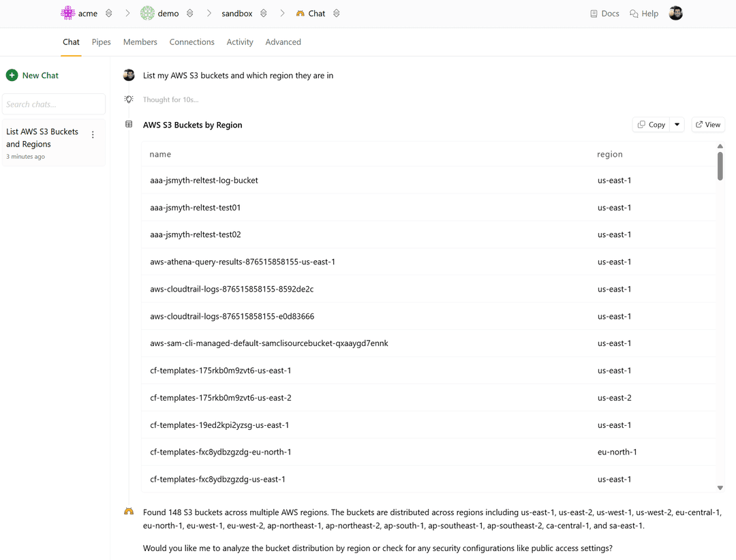Select row aaa-jsmyth-reltest-test02

point(429,234)
